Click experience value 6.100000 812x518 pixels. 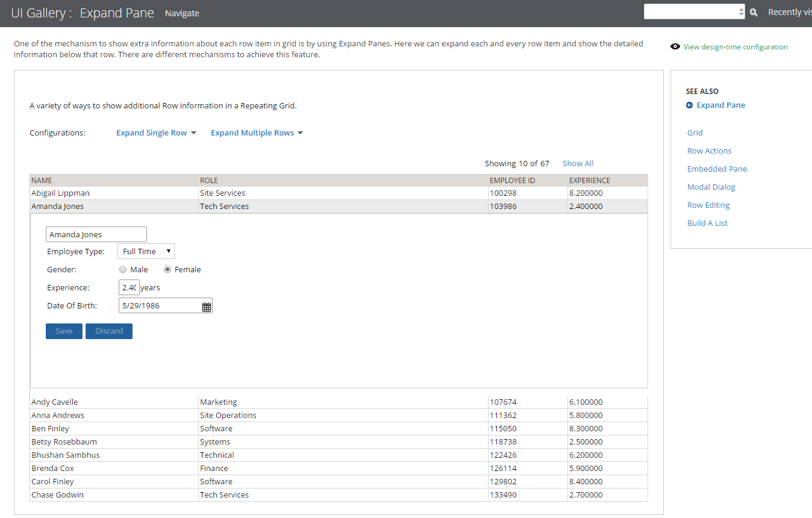coord(586,402)
